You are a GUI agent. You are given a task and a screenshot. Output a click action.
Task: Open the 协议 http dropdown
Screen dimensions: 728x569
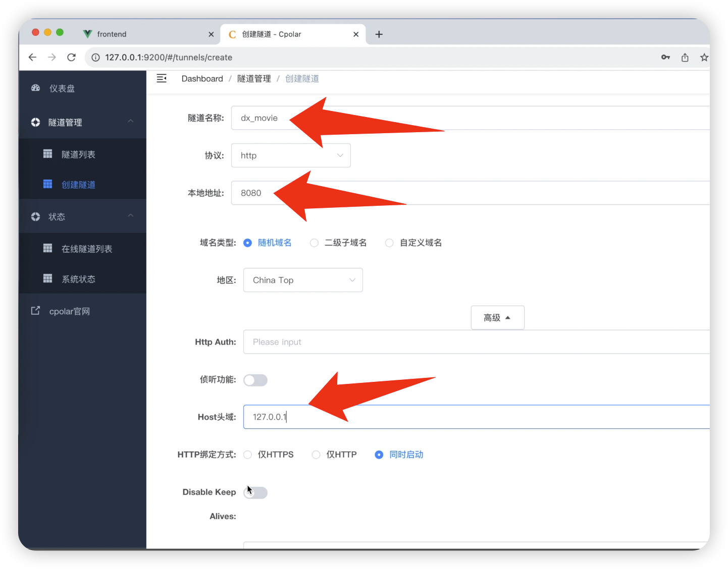291,155
